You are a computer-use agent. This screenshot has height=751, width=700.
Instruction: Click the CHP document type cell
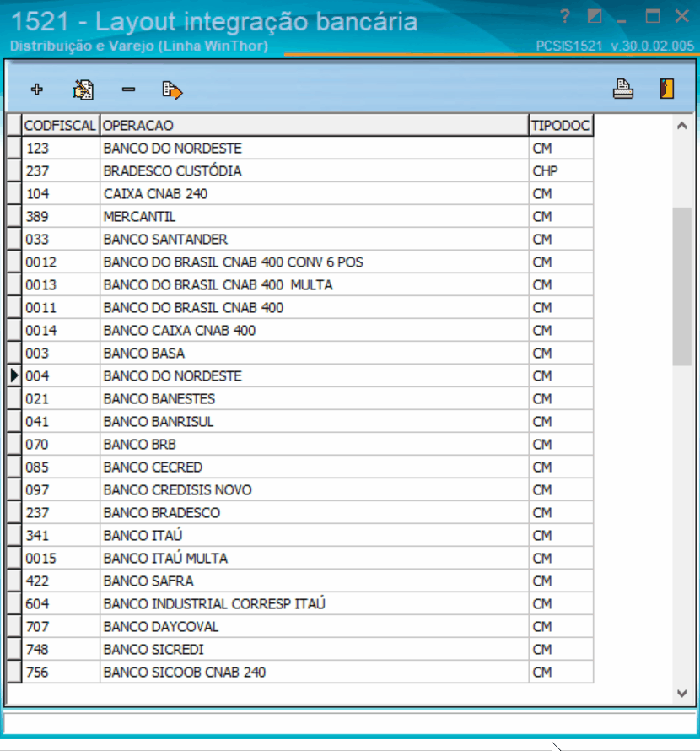(x=561, y=171)
